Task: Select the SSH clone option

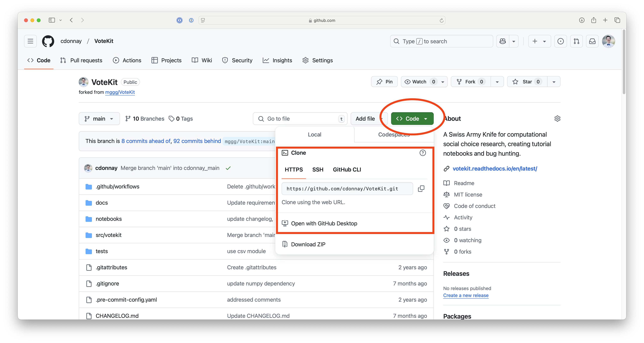Action: click(x=318, y=169)
